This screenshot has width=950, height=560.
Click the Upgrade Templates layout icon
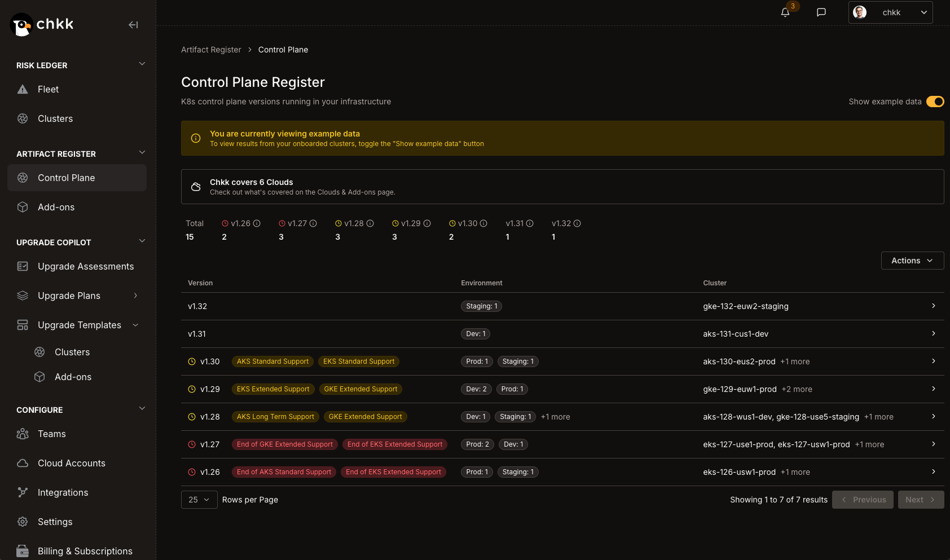(x=23, y=325)
